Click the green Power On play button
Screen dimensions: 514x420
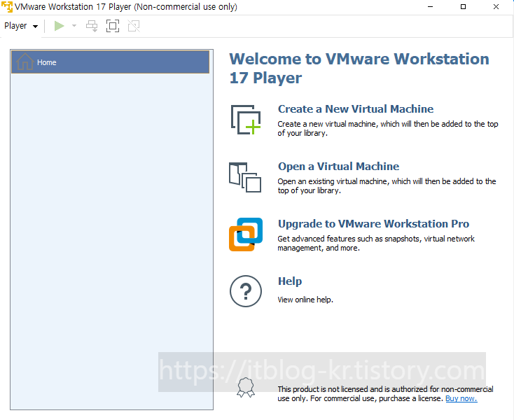[60, 26]
